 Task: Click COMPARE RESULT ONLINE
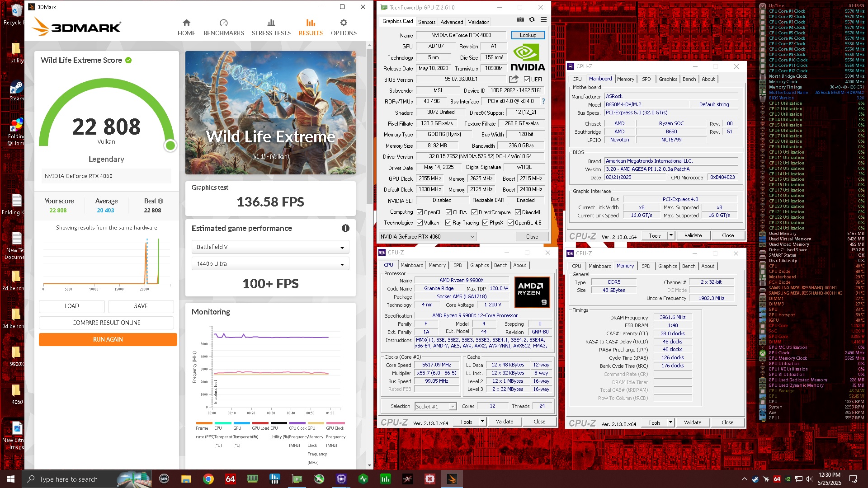(106, 323)
